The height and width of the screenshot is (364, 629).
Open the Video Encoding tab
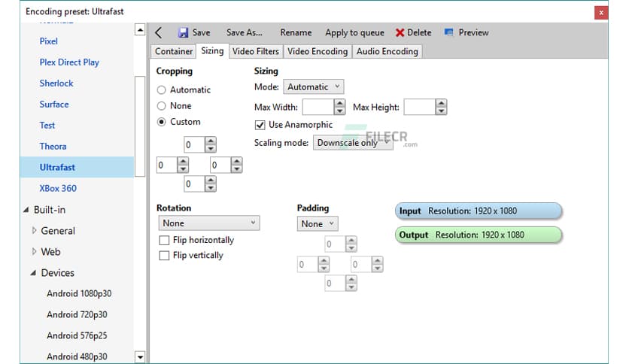coord(318,51)
